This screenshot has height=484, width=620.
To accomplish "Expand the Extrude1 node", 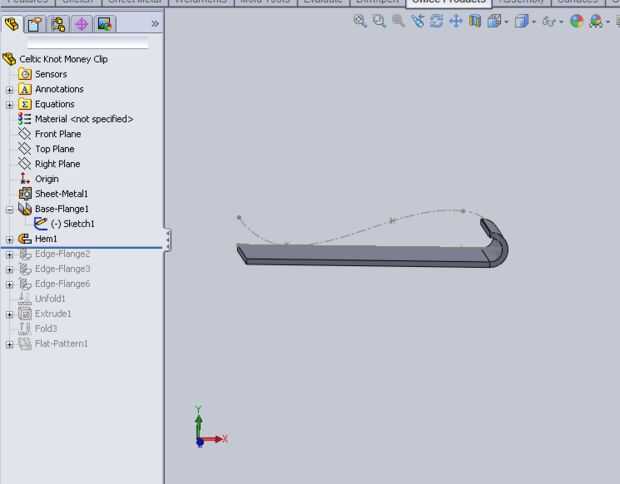I will tap(9, 315).
